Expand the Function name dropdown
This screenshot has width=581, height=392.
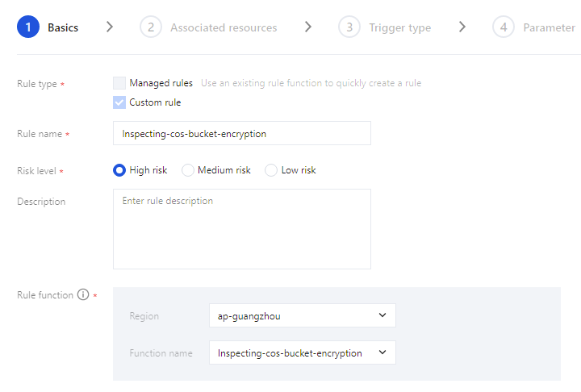click(302, 352)
